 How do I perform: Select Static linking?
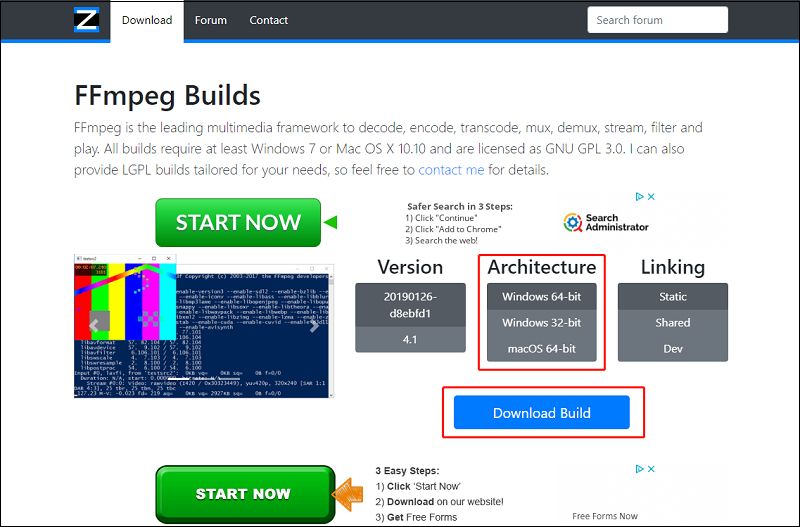672,296
